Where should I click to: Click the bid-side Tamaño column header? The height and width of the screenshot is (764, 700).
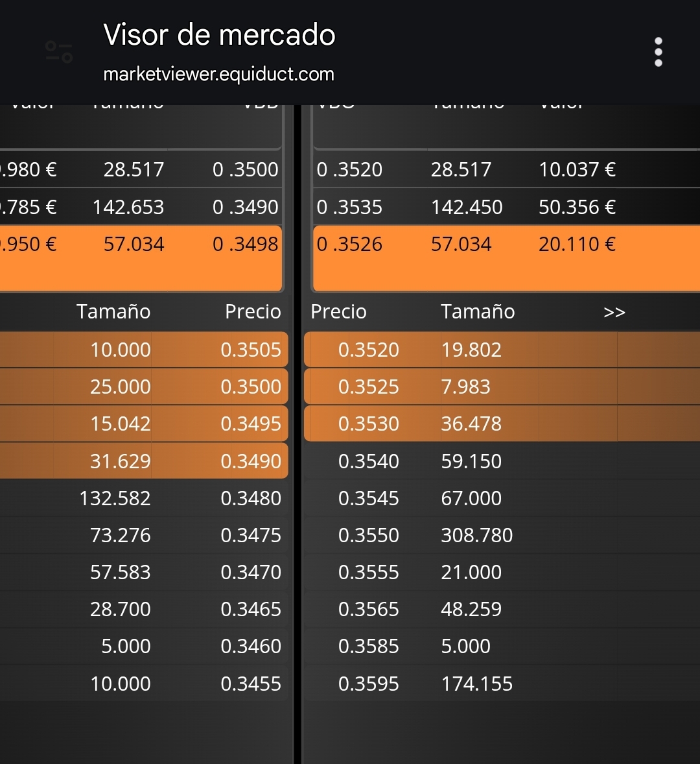pyautogui.click(x=113, y=312)
